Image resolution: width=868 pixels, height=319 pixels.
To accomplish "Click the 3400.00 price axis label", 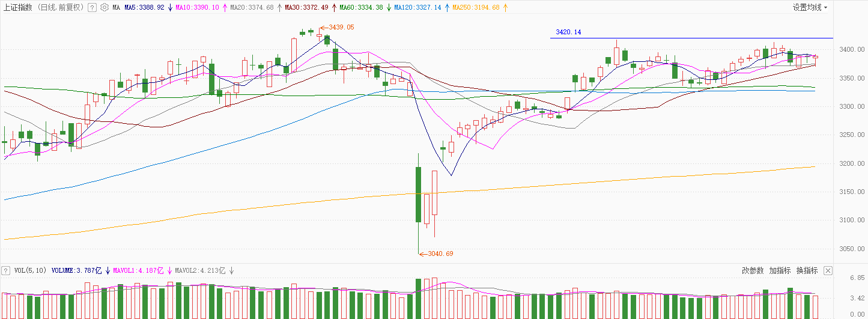I will [851, 49].
